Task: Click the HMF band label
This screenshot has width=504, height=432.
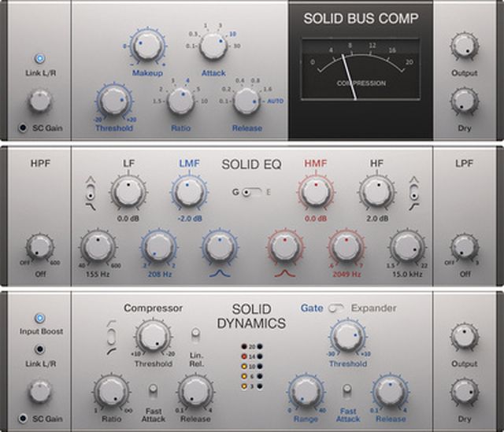Action: (316, 164)
